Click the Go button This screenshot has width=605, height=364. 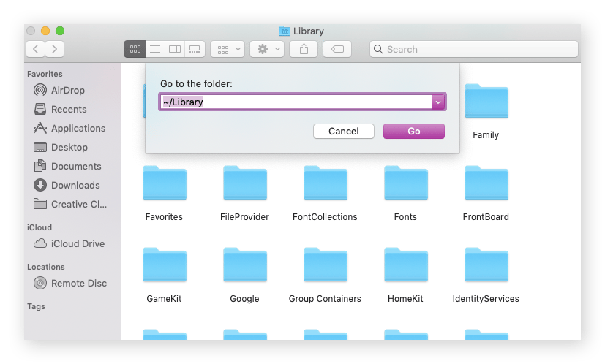click(x=413, y=131)
